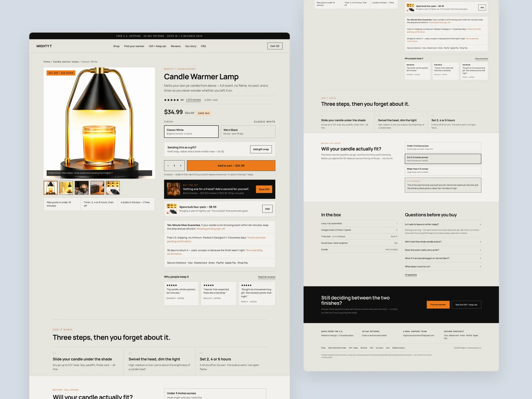
Task: Go to the Home breadcrumb
Action: 47,62
